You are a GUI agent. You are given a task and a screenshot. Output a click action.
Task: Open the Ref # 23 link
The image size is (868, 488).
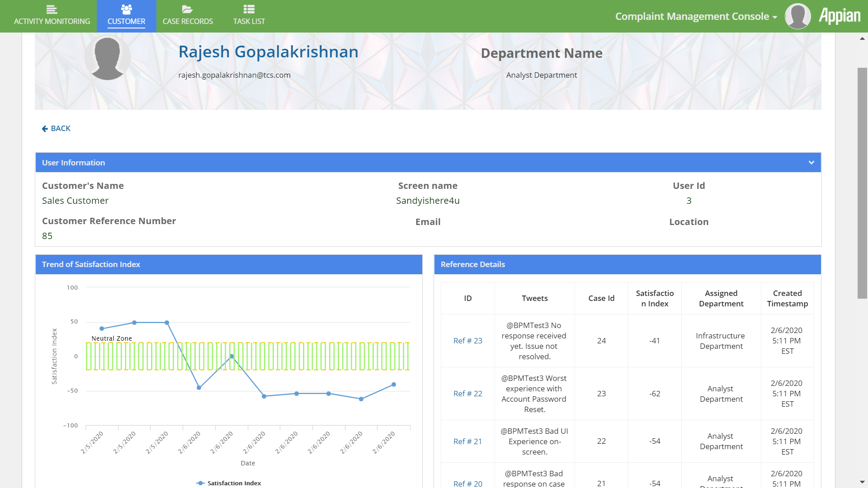[467, 341]
